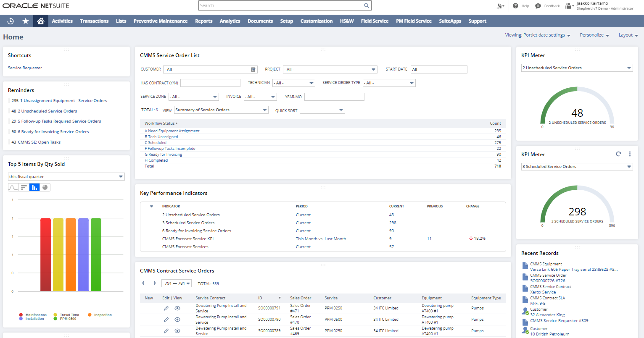This screenshot has height=338, width=644.
Task: Edit contract service order SO00000789
Action: tap(166, 331)
